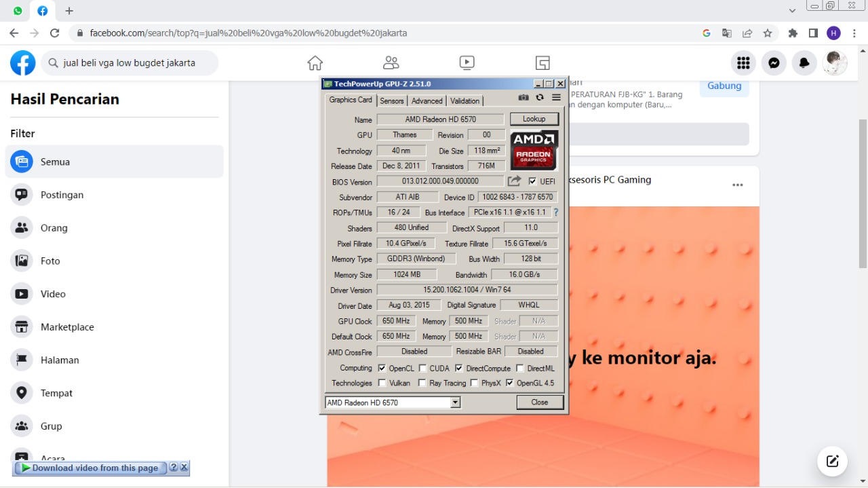
Task: Click the GPU-Z Close button
Action: pyautogui.click(x=540, y=402)
